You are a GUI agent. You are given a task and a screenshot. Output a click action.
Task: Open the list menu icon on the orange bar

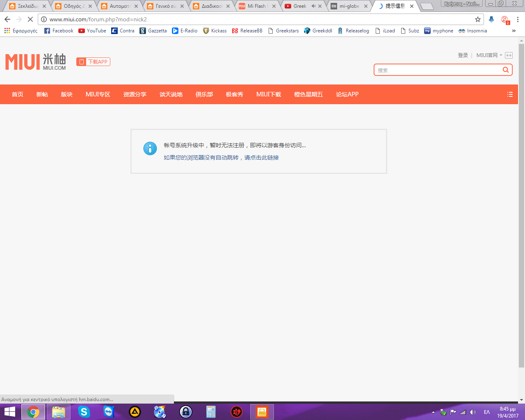tap(510, 94)
